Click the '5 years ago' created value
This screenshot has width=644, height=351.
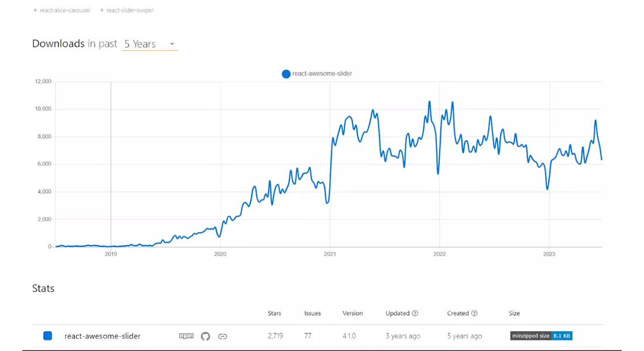pyautogui.click(x=464, y=336)
